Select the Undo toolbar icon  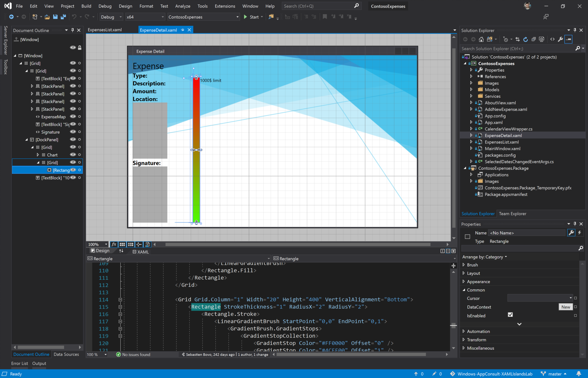click(73, 17)
